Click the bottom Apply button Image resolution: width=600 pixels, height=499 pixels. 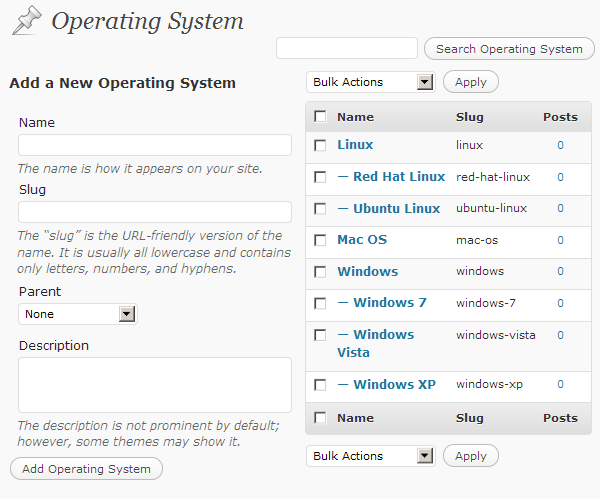pos(471,456)
